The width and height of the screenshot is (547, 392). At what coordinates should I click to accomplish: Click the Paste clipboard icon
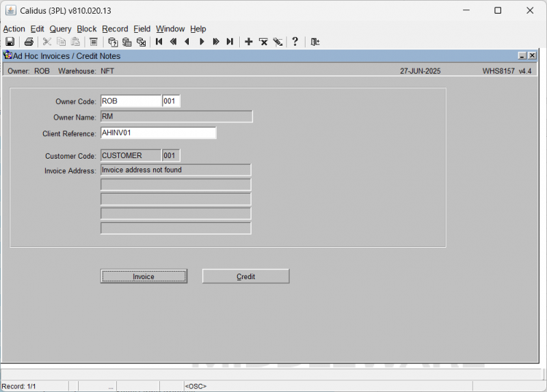pyautogui.click(x=75, y=42)
